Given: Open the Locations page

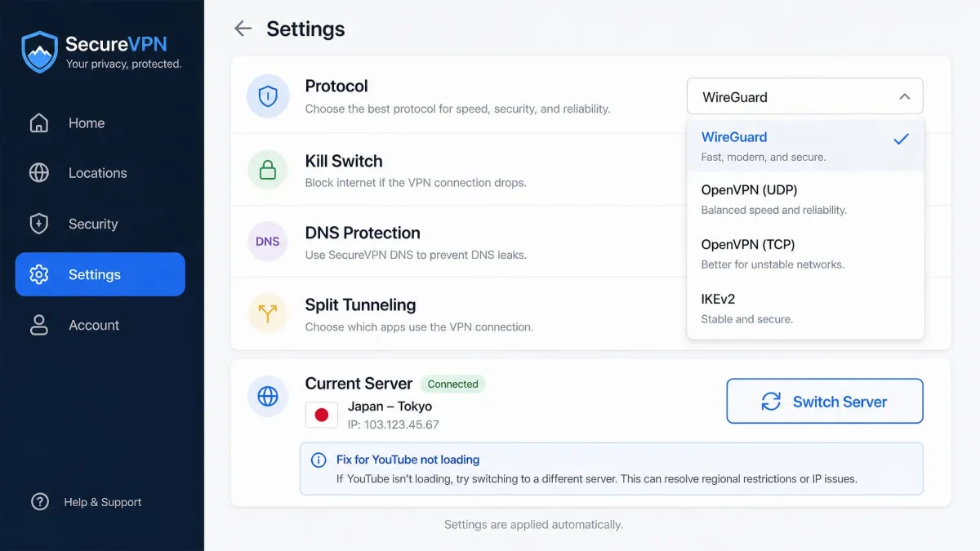Looking at the screenshot, I should pos(100,173).
